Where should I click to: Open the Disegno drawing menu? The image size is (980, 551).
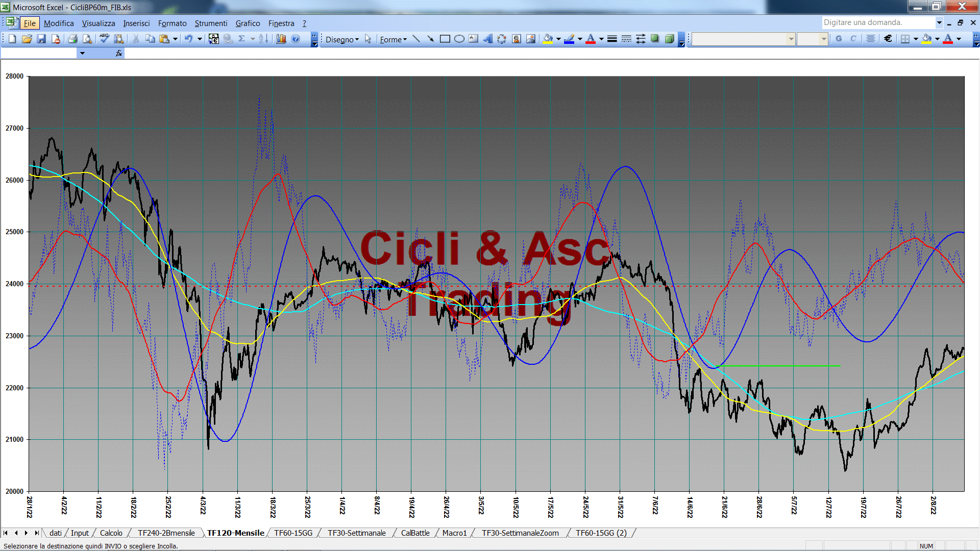pos(342,39)
